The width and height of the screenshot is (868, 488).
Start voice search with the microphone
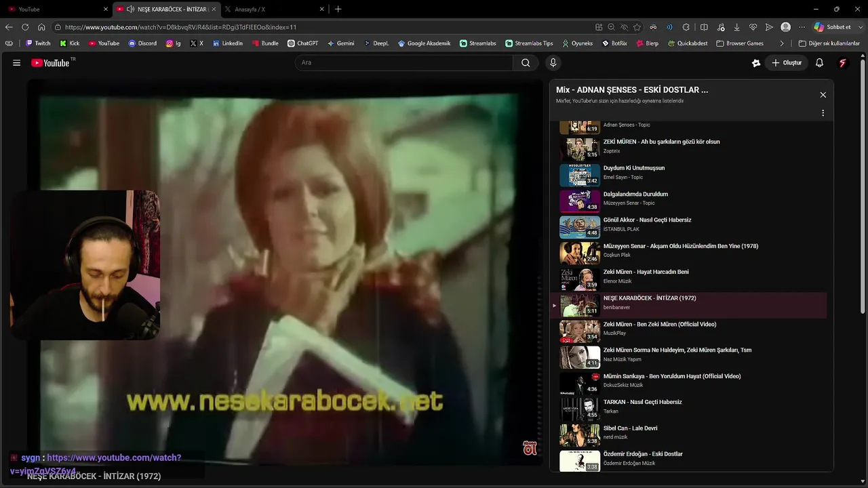(553, 63)
